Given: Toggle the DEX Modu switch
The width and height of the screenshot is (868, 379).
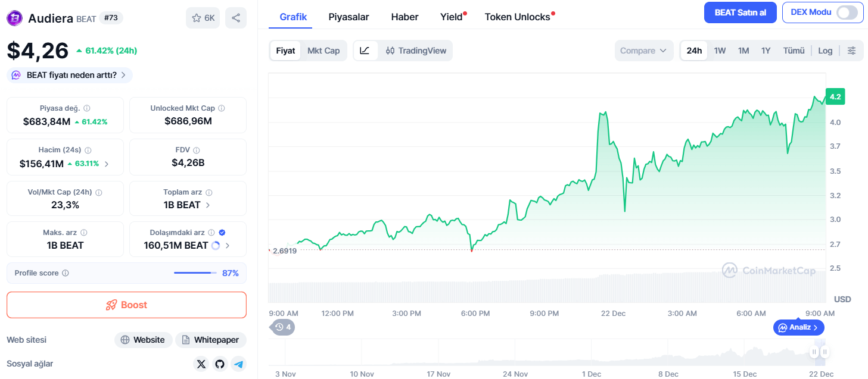Looking at the screenshot, I should 847,12.
